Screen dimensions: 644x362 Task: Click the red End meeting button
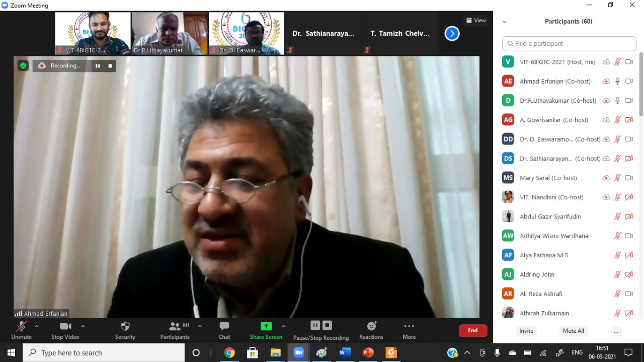pos(472,330)
